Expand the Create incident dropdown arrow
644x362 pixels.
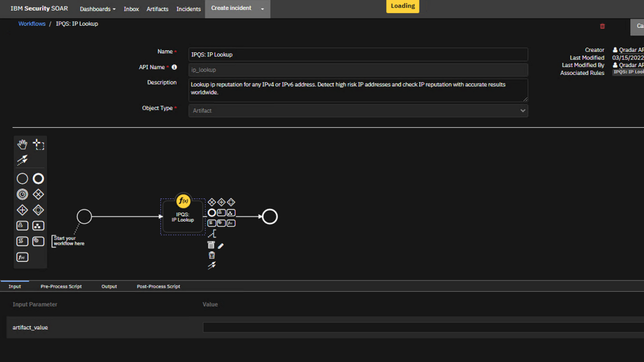(x=262, y=9)
